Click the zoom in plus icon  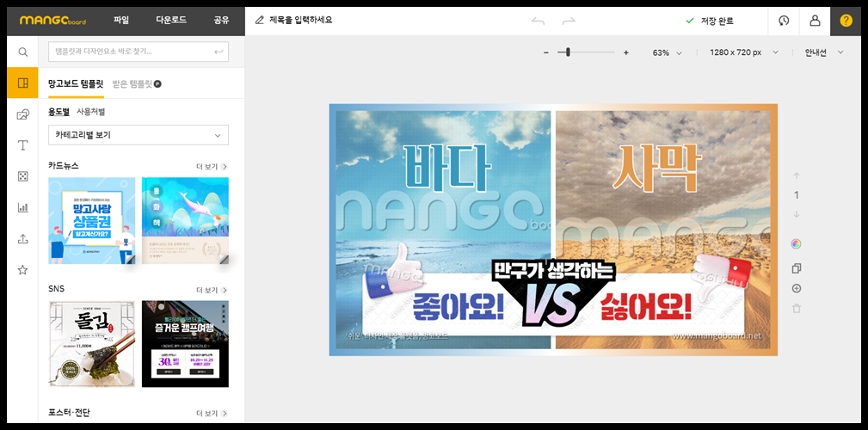(626, 52)
